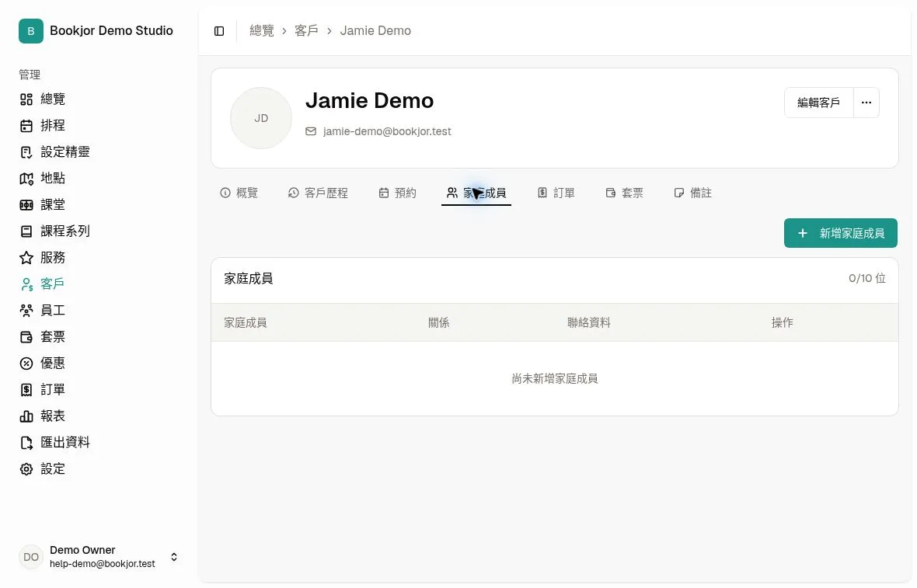This screenshot has height=588, width=917.
Task: Go to 客戶 in the breadcrumb
Action: pyautogui.click(x=306, y=31)
